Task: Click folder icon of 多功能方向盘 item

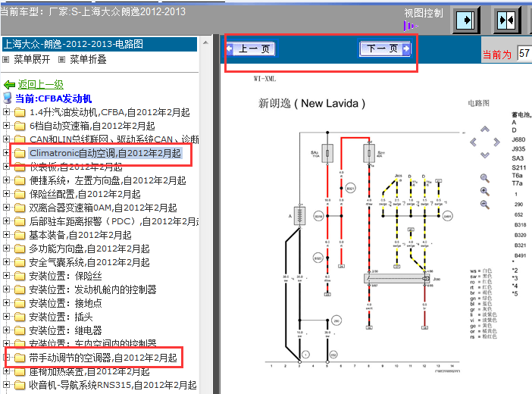Action: tap(20, 249)
